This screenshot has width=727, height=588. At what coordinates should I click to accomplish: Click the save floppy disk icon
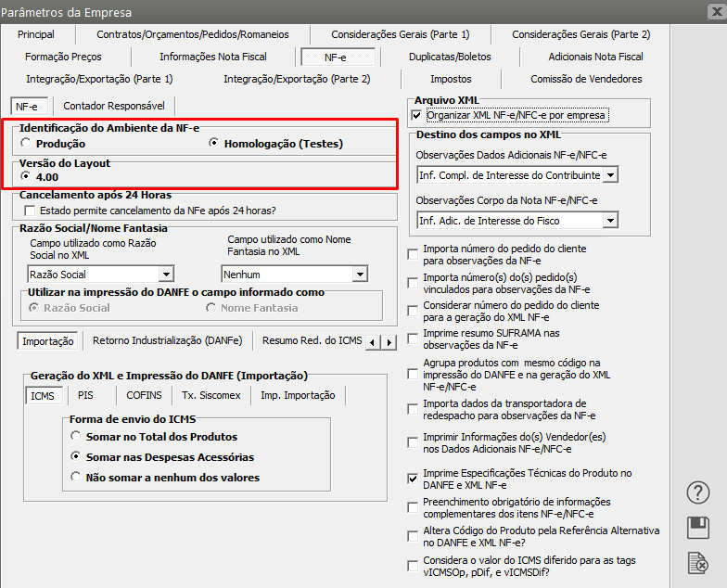697,527
